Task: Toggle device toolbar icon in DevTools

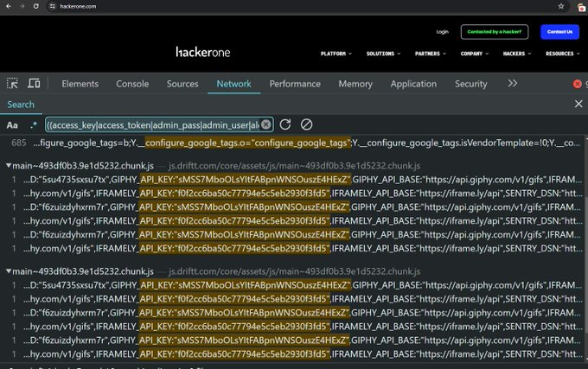Action: coord(34,83)
